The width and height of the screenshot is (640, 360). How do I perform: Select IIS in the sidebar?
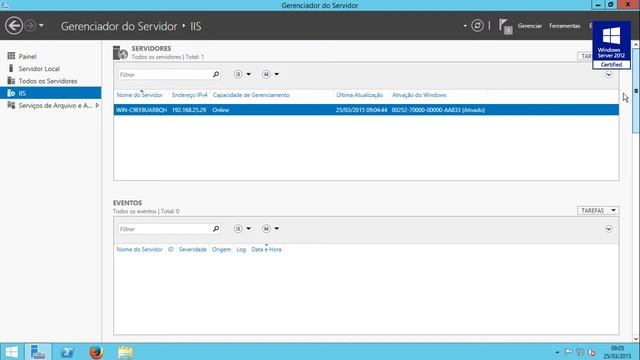(51, 93)
